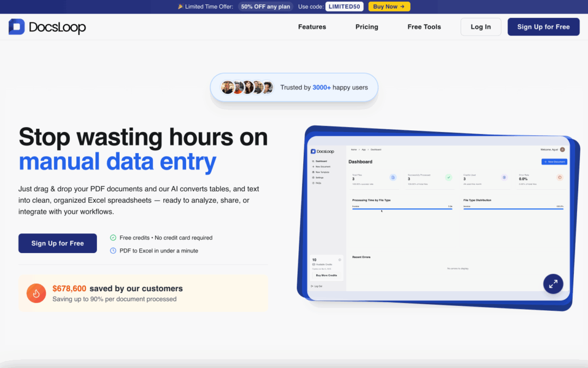Click the yellow Buy Now button
Viewport: 588px width, 368px height.
tap(389, 7)
